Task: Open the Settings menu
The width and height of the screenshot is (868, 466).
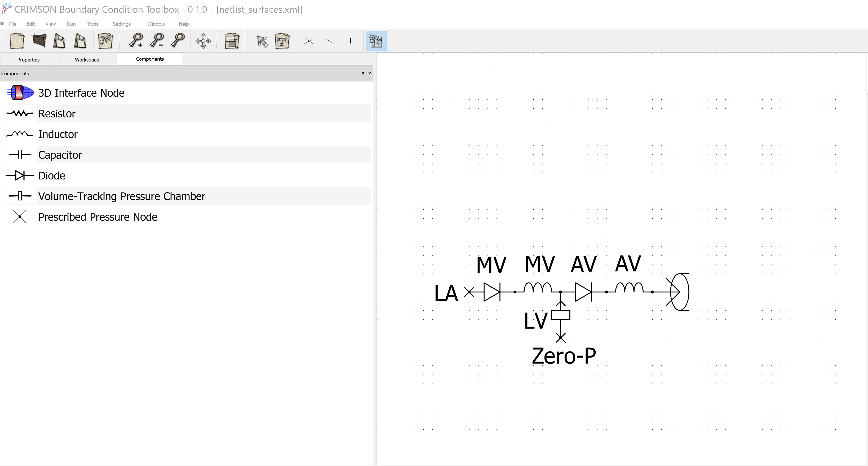Action: pyautogui.click(x=121, y=24)
